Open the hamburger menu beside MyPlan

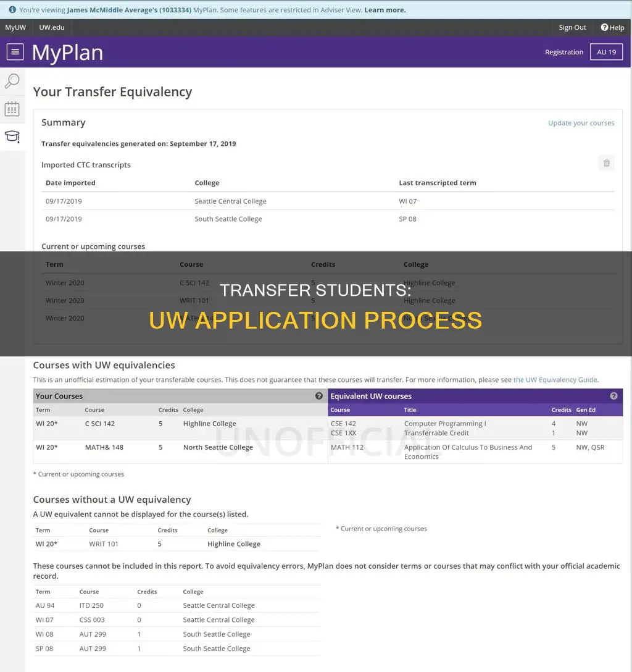pos(15,52)
